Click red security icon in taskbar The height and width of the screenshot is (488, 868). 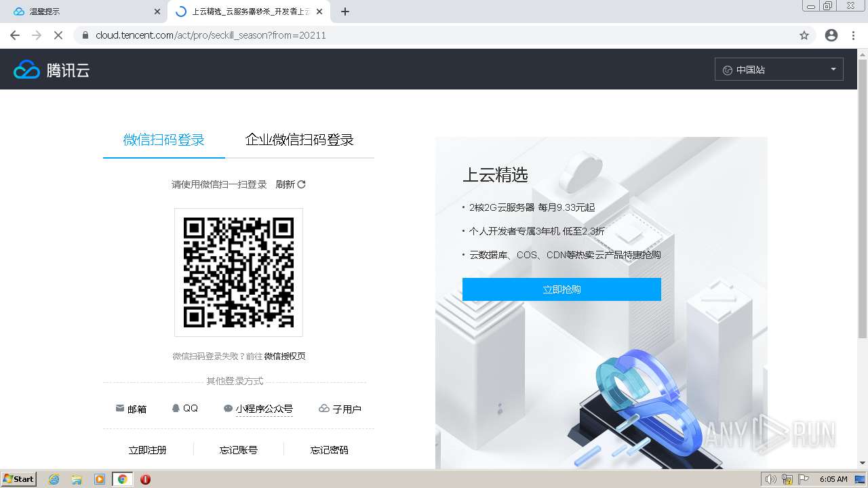[x=145, y=479]
